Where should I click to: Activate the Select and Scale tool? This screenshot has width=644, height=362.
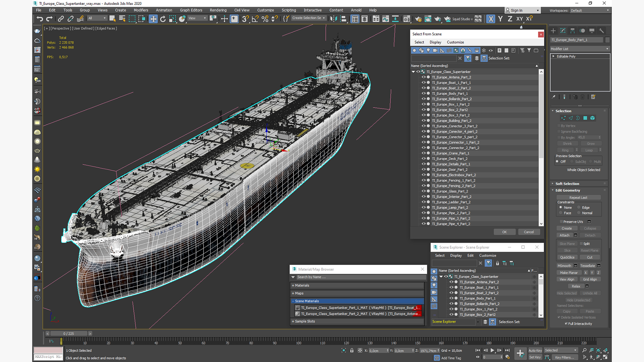[172, 19]
